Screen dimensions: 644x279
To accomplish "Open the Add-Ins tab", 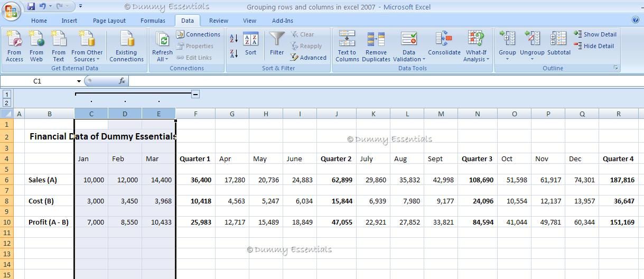I will pyautogui.click(x=283, y=21).
